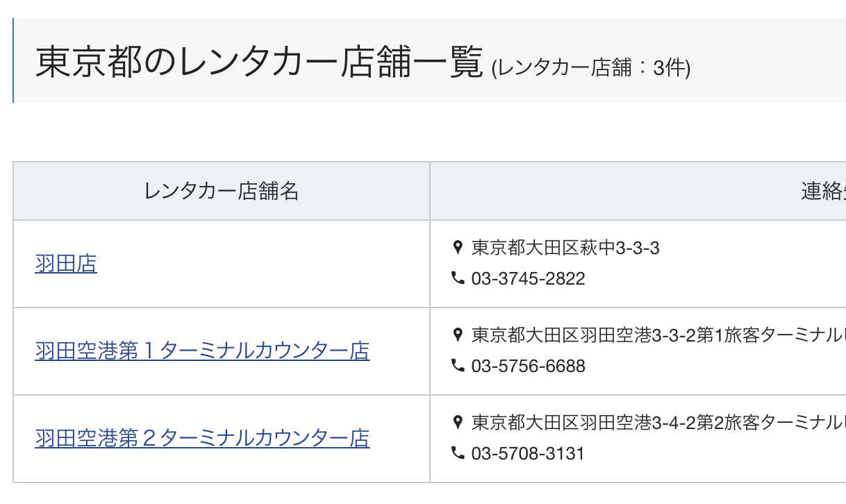Open the 羽田店 store link
Viewport: 846px width, 504px height.
point(66,264)
